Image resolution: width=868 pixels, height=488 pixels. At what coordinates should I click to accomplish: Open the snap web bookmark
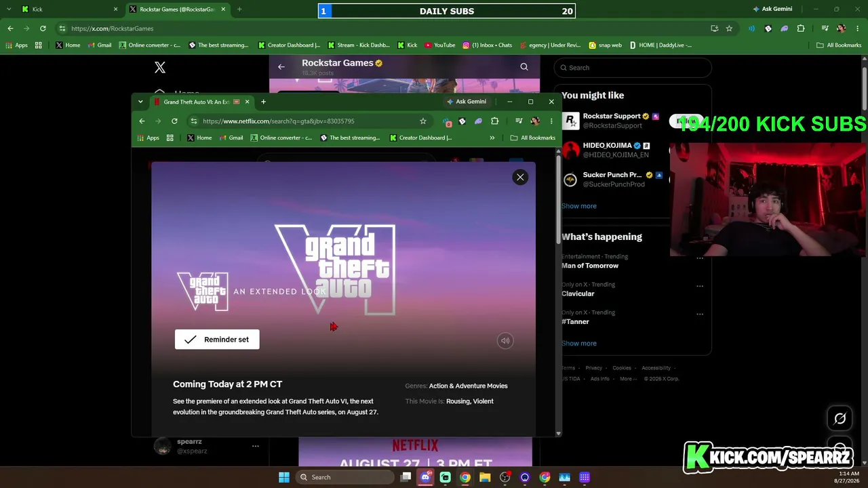(605, 45)
